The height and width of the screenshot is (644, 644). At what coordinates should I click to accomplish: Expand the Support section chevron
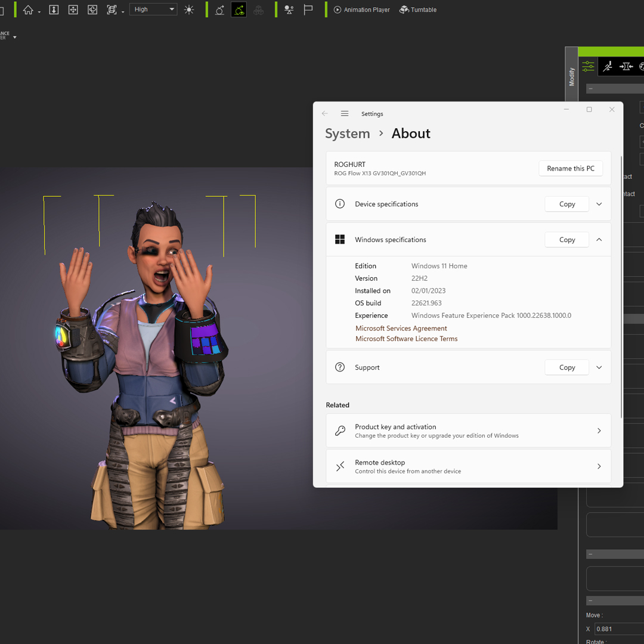[x=599, y=367]
